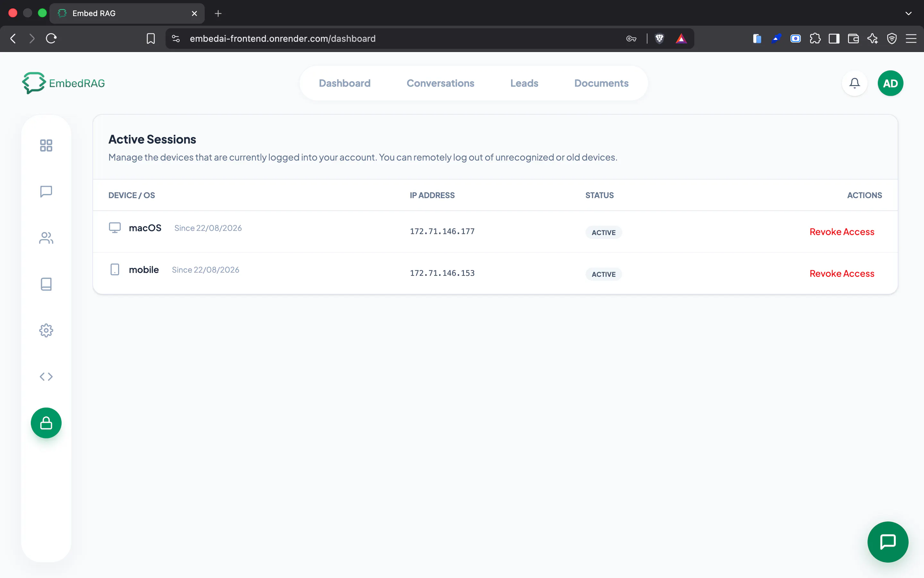Open the Brave VPN shield icon
This screenshot has height=578, width=924.
coord(892,38)
